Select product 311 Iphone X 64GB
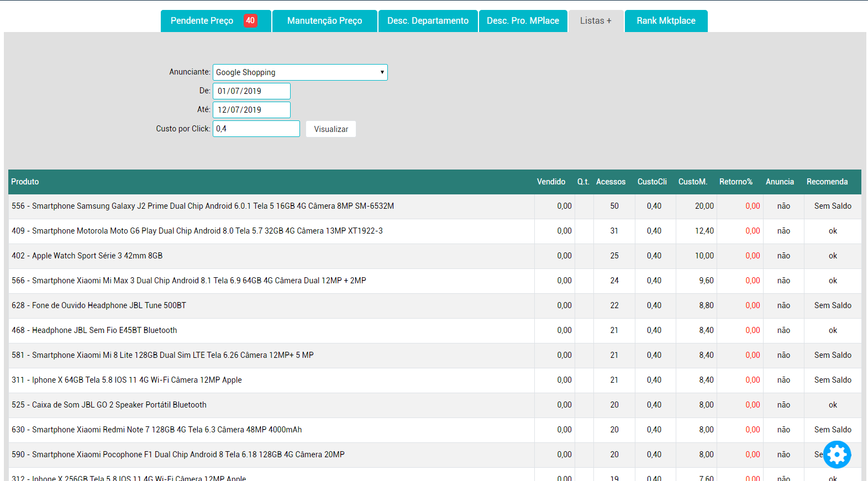 click(x=435, y=380)
